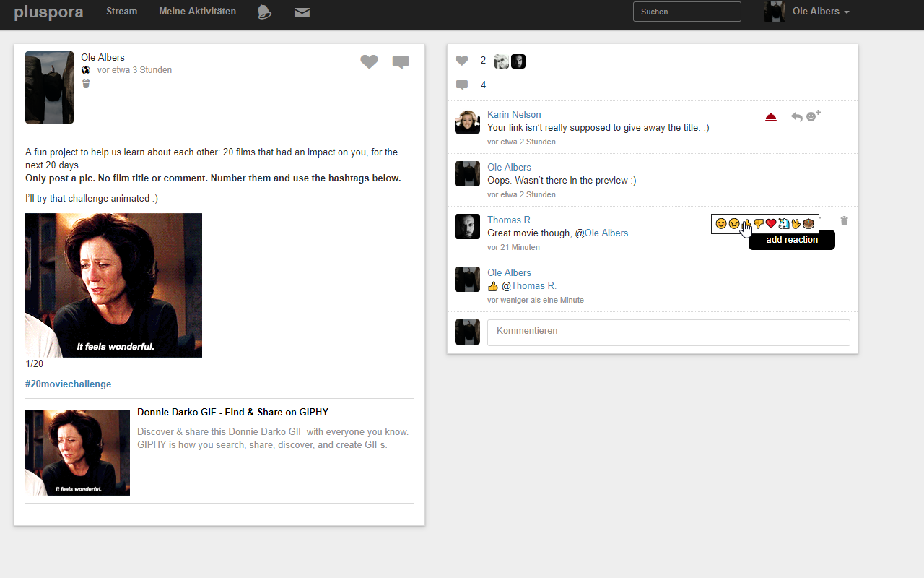Viewport: 924px width, 578px height.
Task: Open the messages envelope icon
Action: pyautogui.click(x=302, y=12)
